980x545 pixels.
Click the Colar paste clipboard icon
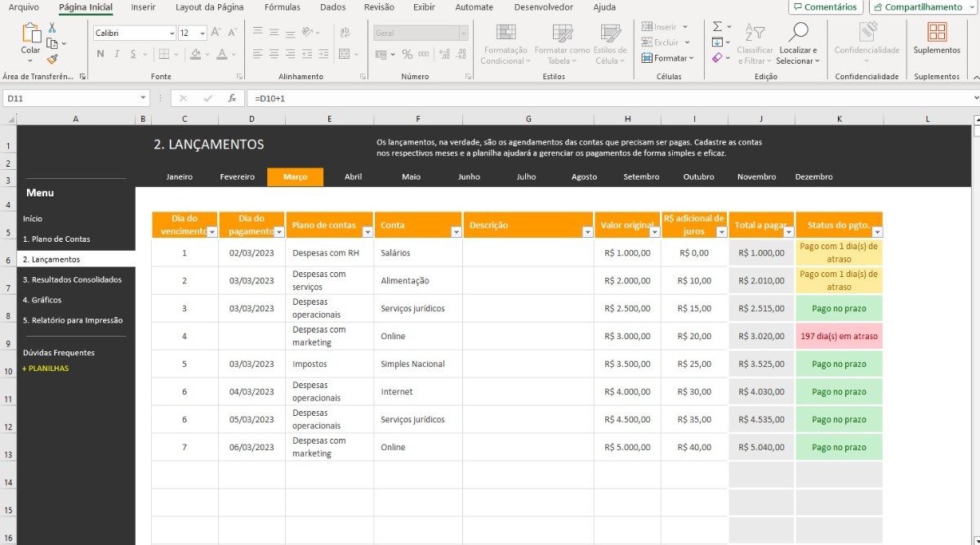[x=31, y=34]
